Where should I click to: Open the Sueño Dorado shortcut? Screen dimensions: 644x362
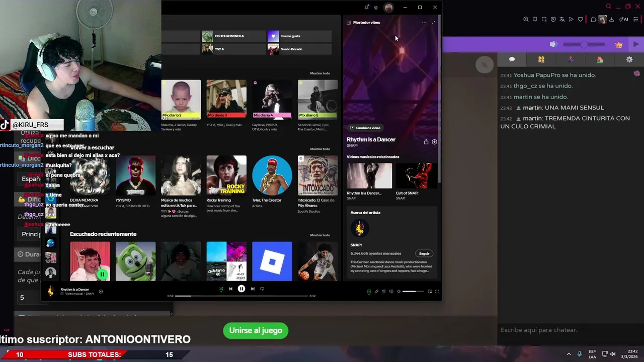point(299,49)
